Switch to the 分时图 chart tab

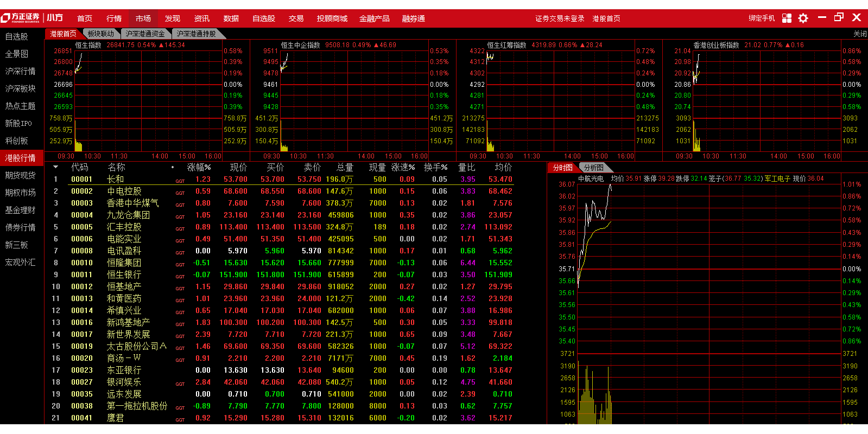[x=562, y=168]
